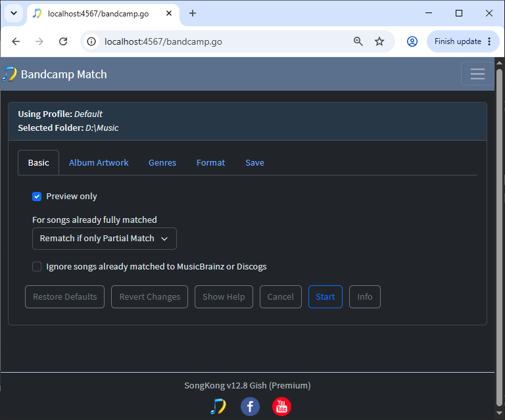Open the tab search dropdown arrow
This screenshot has width=505, height=420.
(14, 14)
